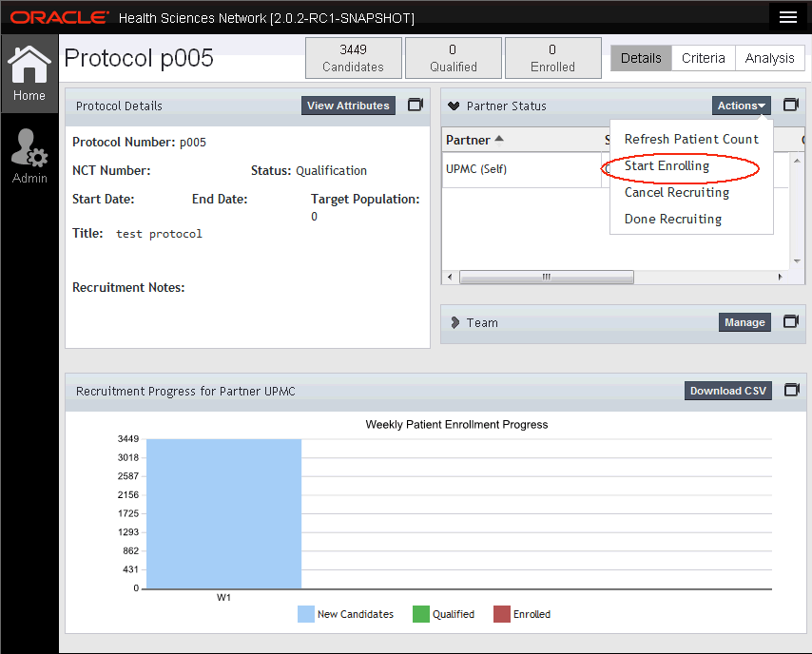
Task: Click the scroll right arrow in Partner Status
Action: pos(780,277)
